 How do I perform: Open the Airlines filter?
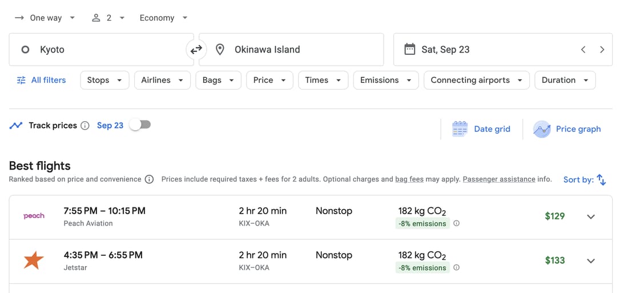coord(162,80)
